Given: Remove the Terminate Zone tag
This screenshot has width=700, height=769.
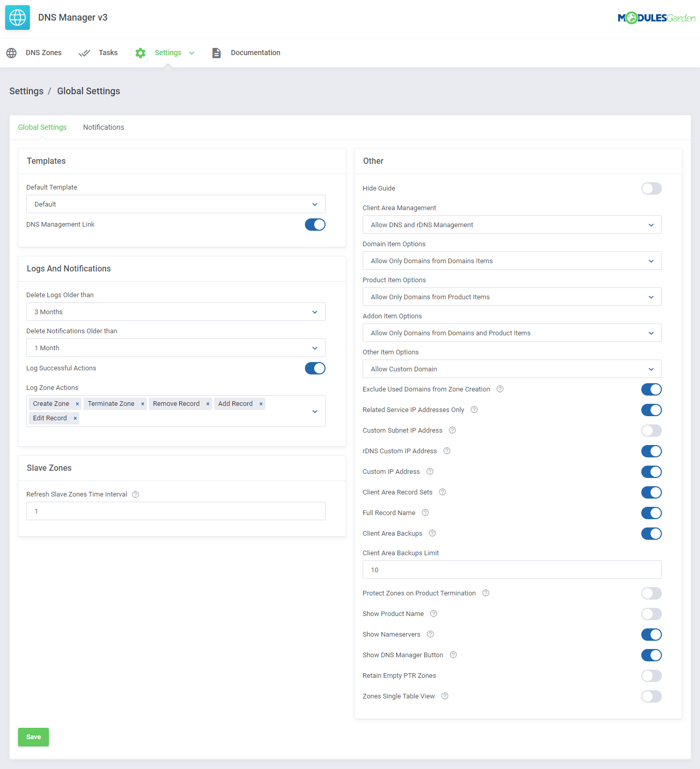Looking at the screenshot, I should click(x=143, y=404).
